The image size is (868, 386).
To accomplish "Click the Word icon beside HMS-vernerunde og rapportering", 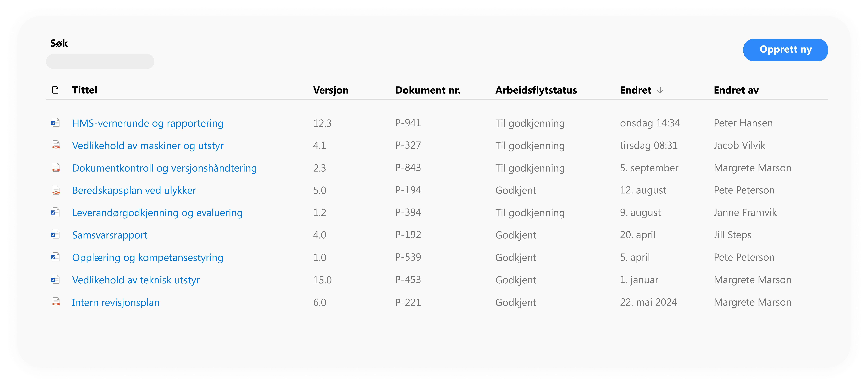I will (x=55, y=123).
